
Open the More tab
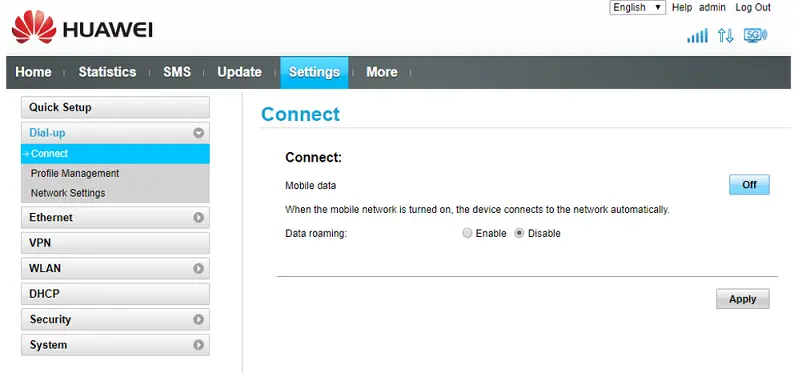(382, 72)
